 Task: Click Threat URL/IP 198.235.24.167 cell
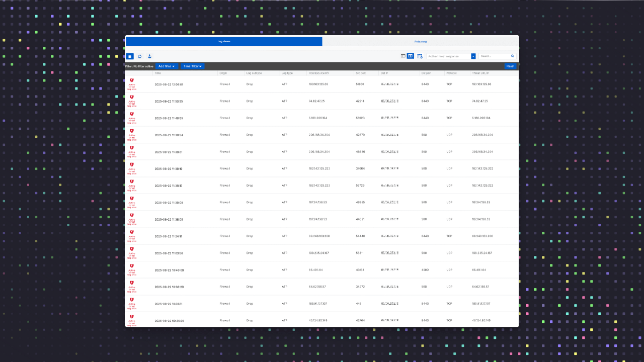(482, 253)
